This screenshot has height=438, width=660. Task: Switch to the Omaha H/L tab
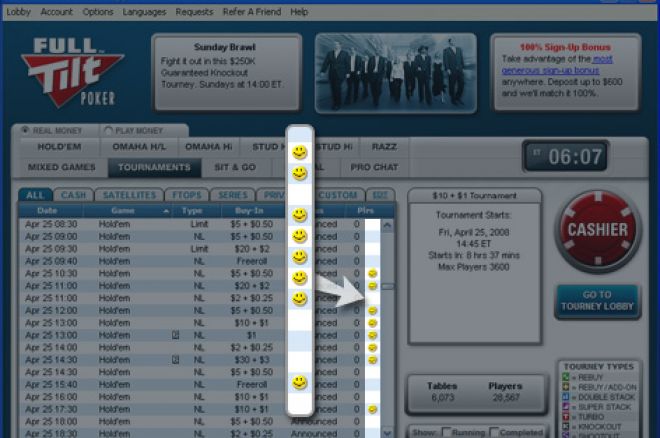click(139, 147)
